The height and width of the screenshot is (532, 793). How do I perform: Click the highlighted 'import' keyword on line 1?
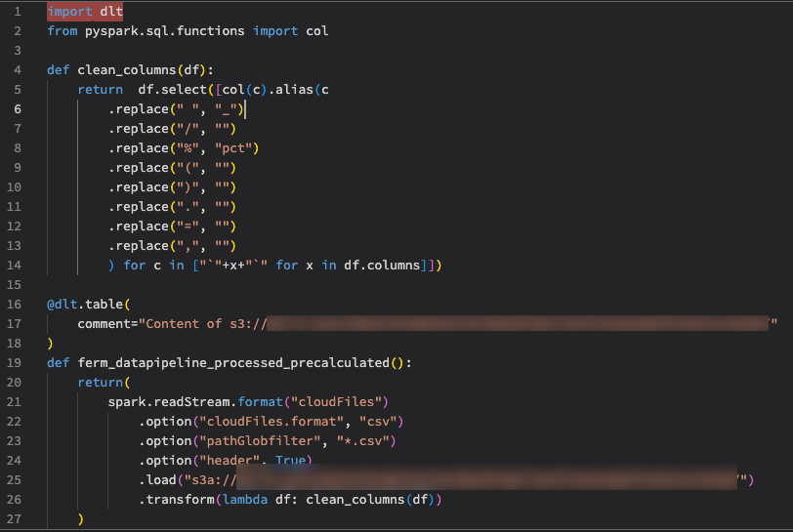[69, 12]
